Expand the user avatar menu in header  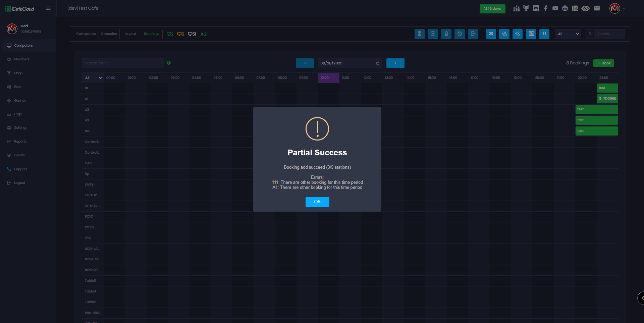click(x=617, y=8)
